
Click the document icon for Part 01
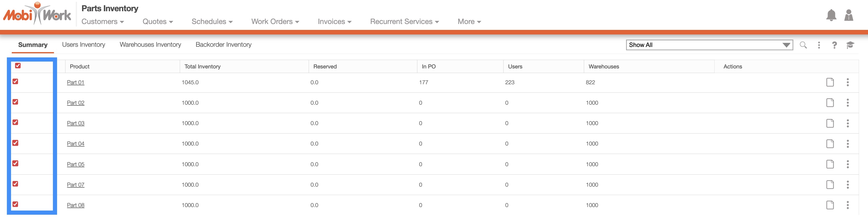(x=830, y=82)
